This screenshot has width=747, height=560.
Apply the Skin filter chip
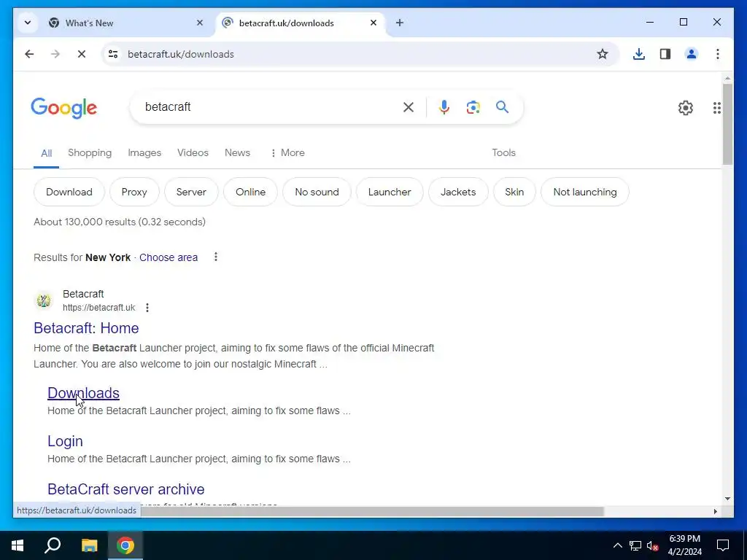tap(514, 192)
